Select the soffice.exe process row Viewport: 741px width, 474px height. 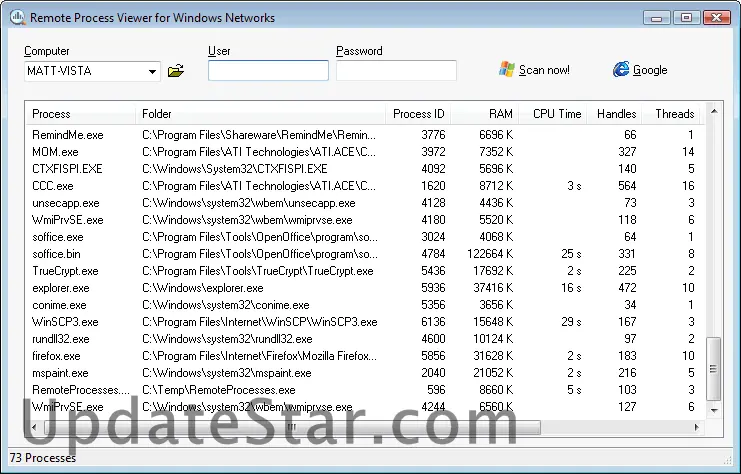click(x=365, y=237)
